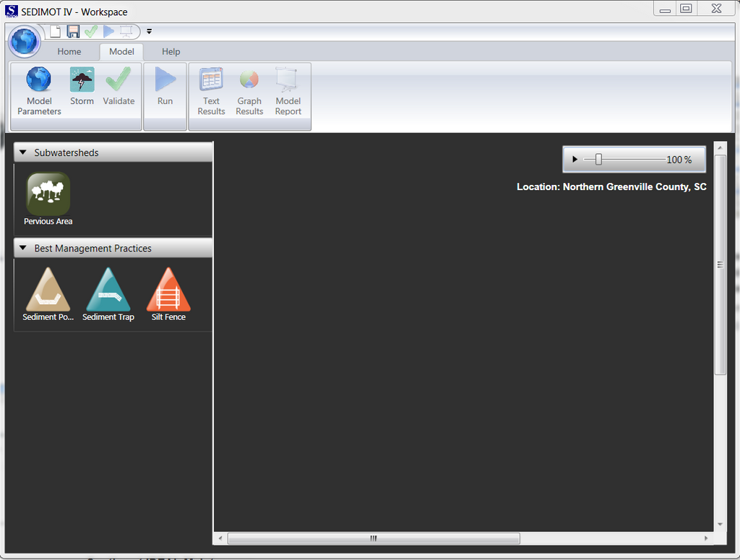Click the scroll up arrow of vertical scrollbar
The height and width of the screenshot is (560, 740).
pos(720,147)
